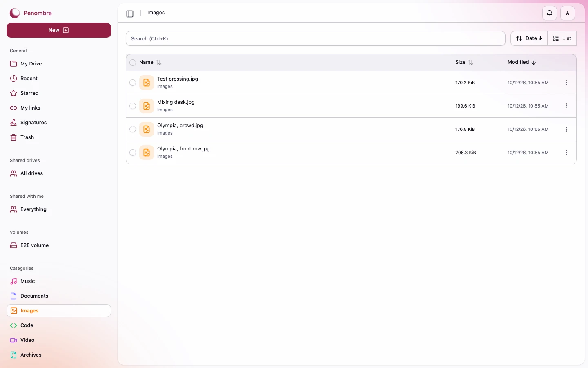Open the Video category

coord(59,340)
